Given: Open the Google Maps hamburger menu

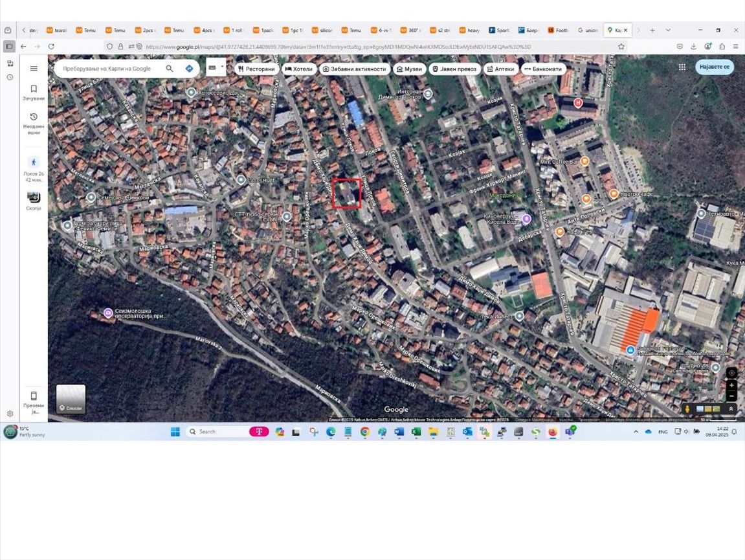Looking at the screenshot, I should click(34, 69).
